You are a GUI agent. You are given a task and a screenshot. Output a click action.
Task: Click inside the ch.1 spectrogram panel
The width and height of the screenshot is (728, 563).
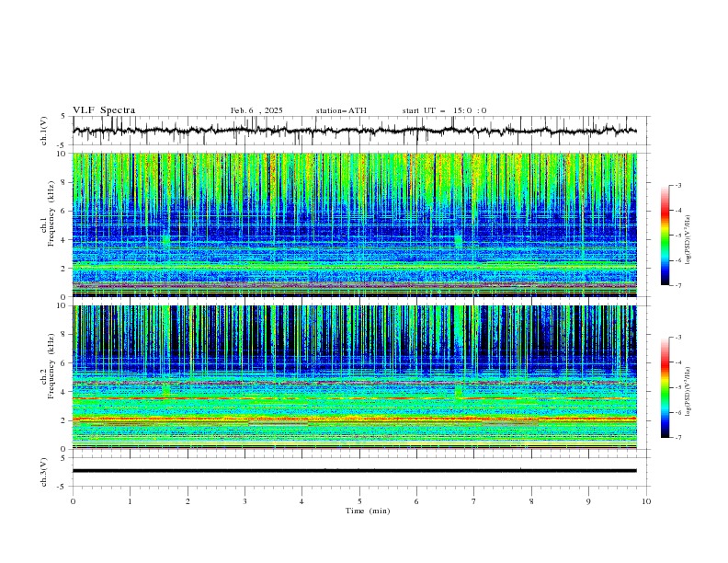(x=354, y=224)
